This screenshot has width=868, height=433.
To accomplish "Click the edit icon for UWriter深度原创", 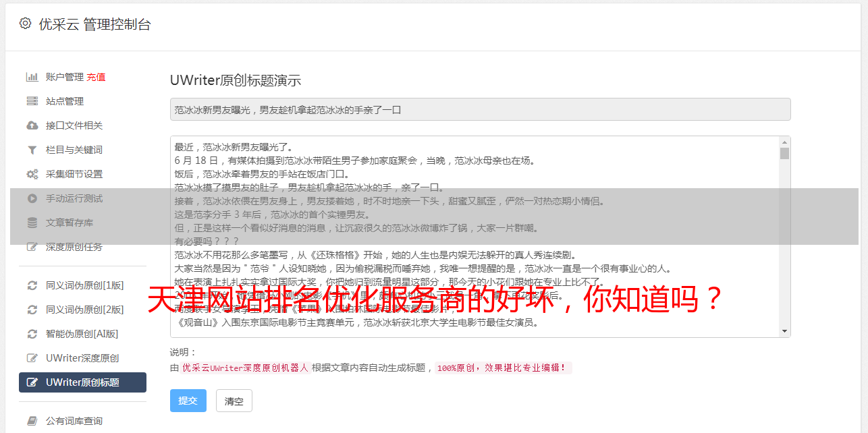I will 32,358.
